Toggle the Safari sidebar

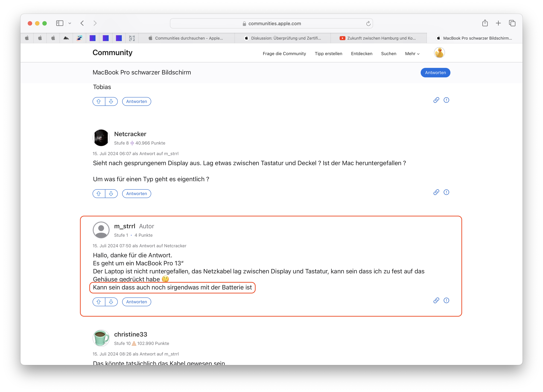click(60, 23)
